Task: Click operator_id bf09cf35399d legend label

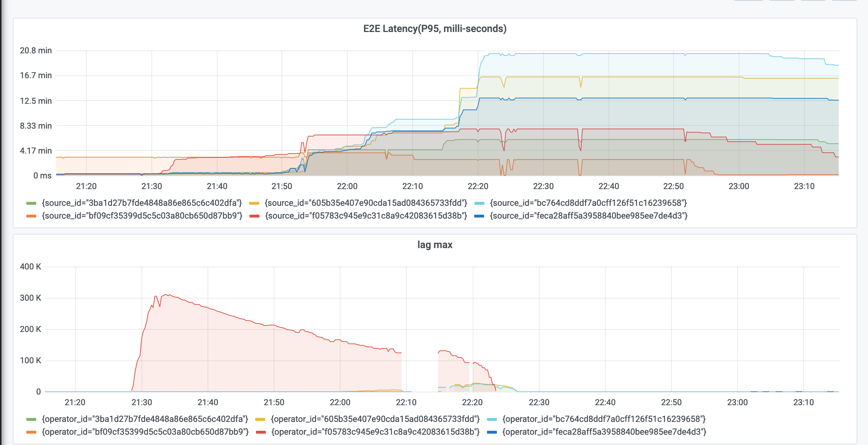Action: 145,432
